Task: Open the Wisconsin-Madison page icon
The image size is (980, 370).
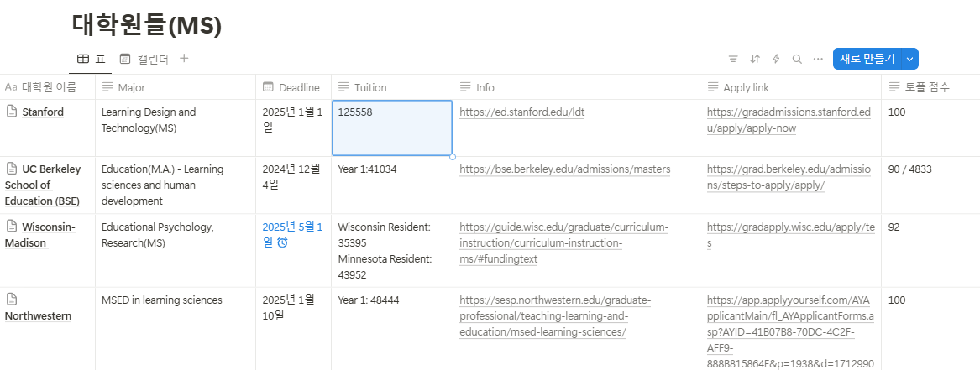Action: [x=11, y=227]
